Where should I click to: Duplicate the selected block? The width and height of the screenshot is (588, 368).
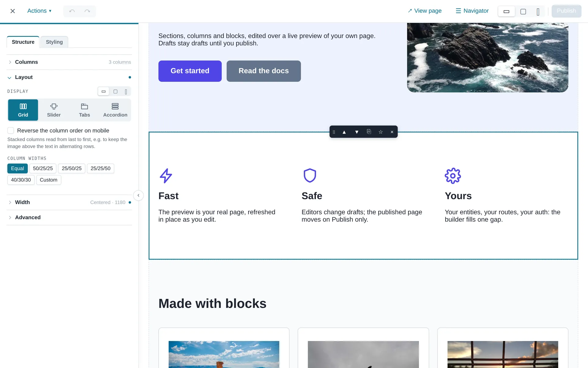(369, 132)
